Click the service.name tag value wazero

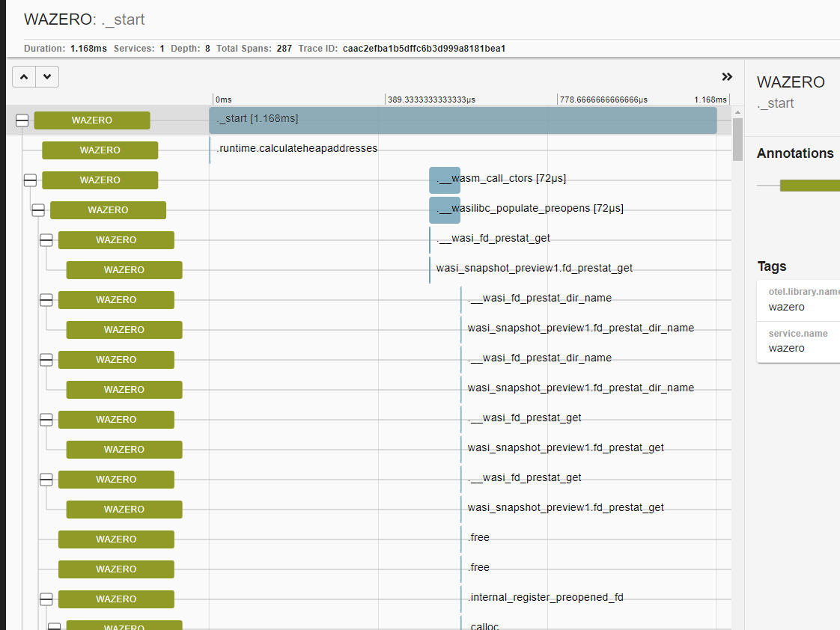pyautogui.click(x=786, y=349)
